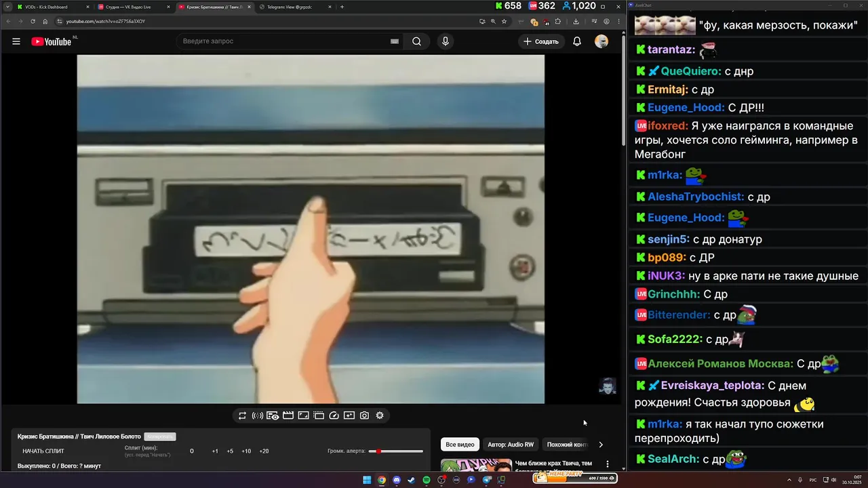Image resolution: width=868 pixels, height=488 pixels.
Task: Open Chrome downloads icon
Action: coord(576,21)
